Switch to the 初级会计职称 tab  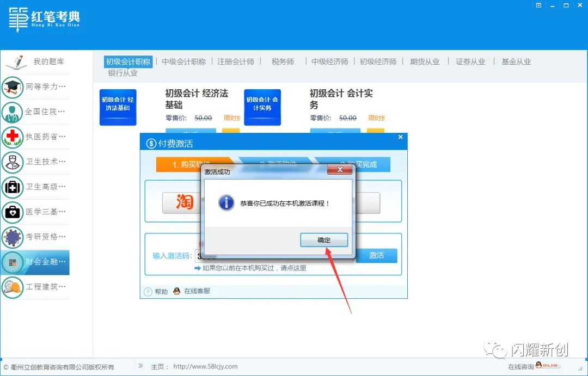coord(128,61)
